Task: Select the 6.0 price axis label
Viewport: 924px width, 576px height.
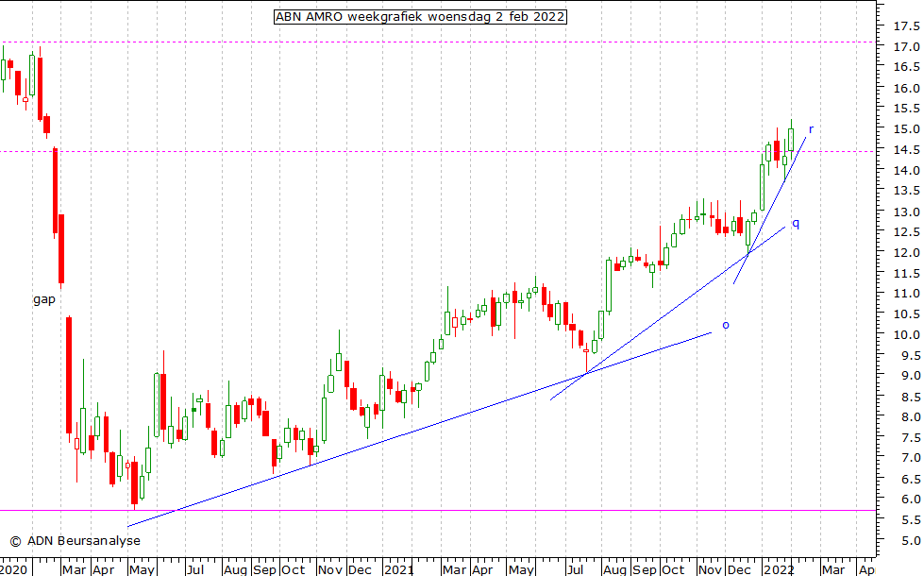Action: tap(910, 499)
